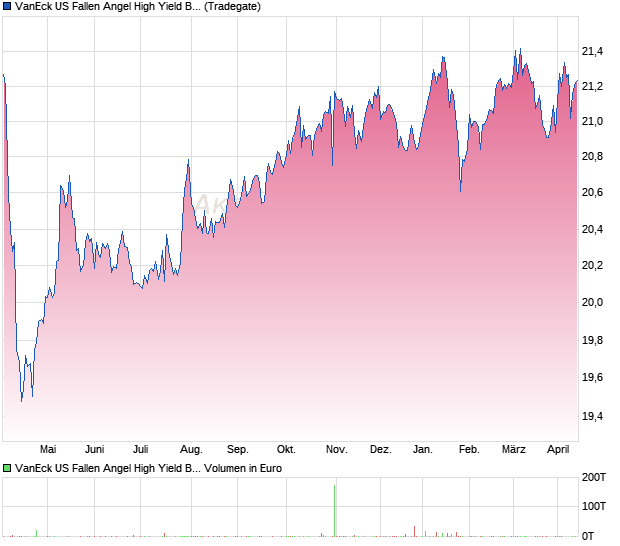Click the 19,4 price axis label

[592, 416]
